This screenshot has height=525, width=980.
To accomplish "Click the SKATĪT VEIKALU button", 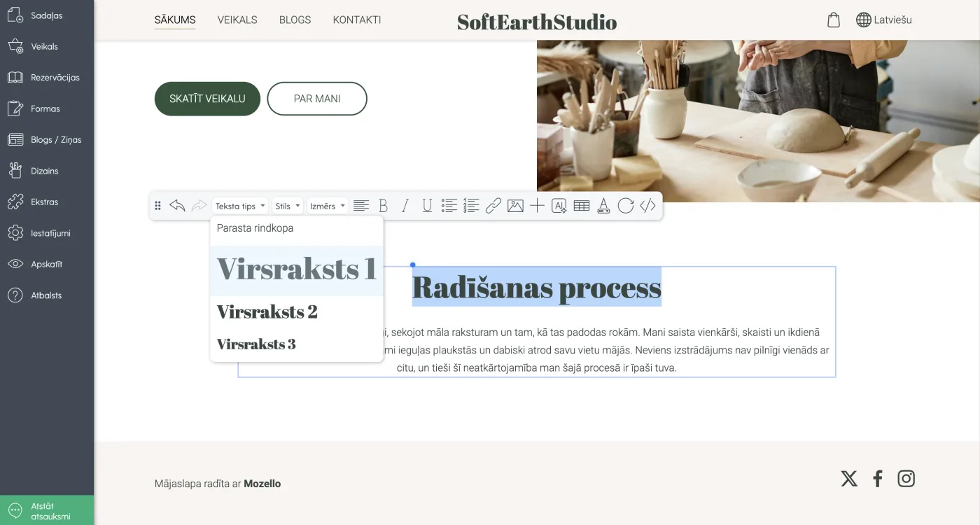I will 207,99.
